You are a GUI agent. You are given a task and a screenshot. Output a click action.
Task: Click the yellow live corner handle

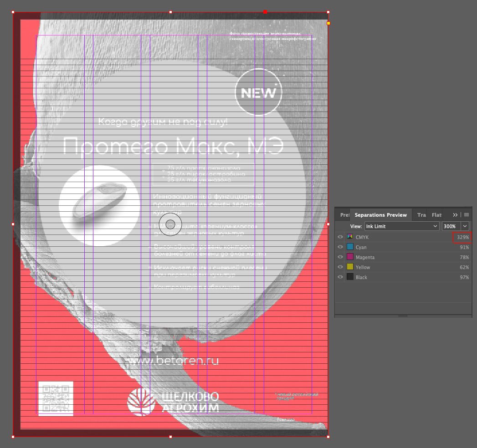pyautogui.click(x=328, y=23)
